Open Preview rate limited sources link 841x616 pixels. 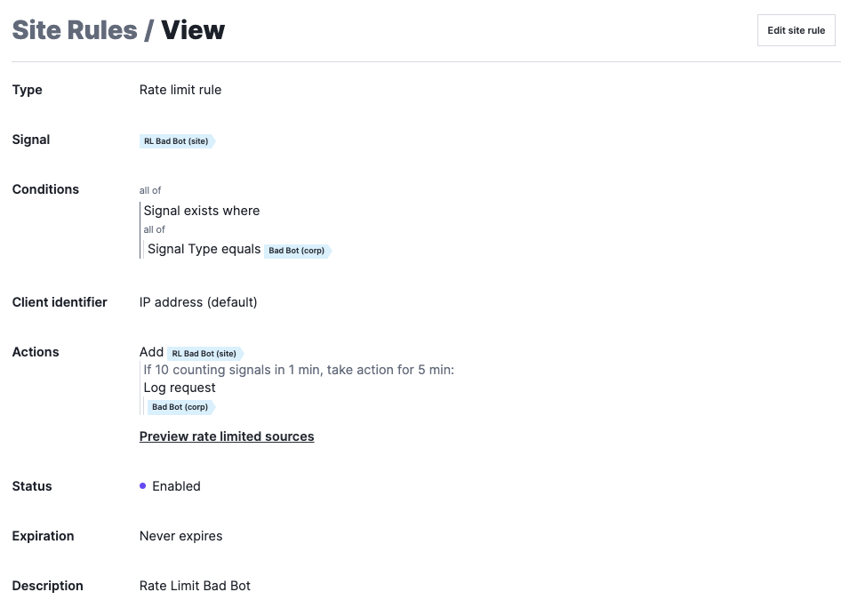coord(227,436)
